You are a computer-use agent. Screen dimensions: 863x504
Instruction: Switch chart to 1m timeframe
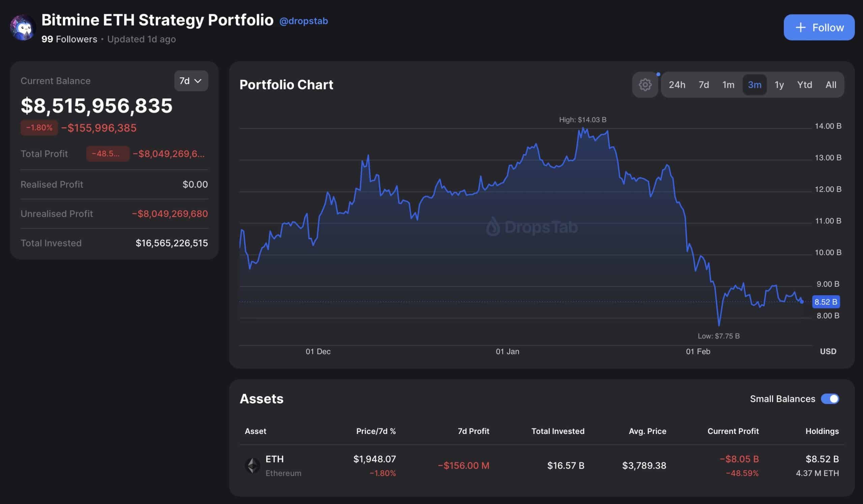[729, 85]
